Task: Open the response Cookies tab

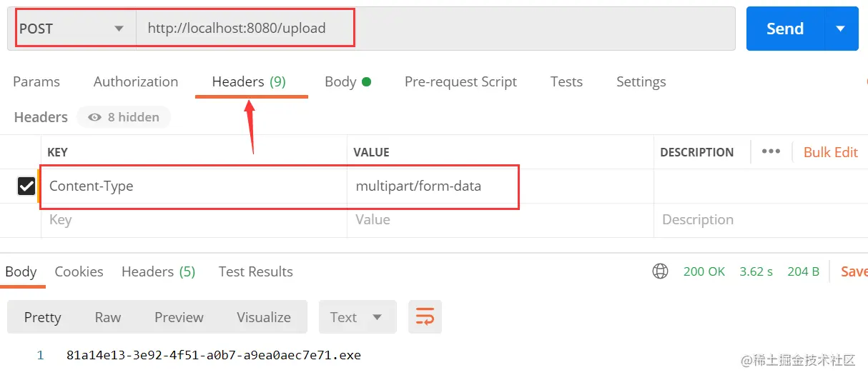Action: pos(79,271)
